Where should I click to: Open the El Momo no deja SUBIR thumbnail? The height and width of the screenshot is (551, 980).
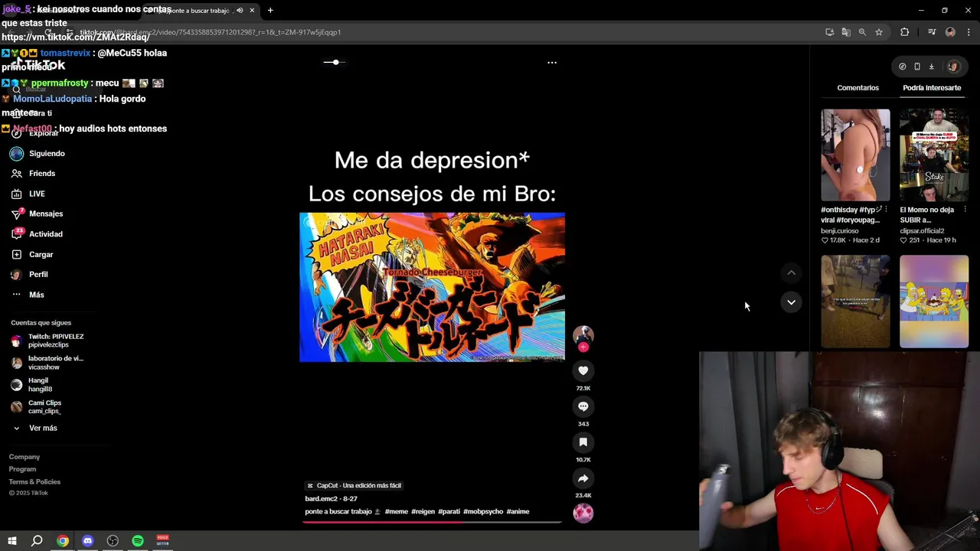tap(934, 155)
